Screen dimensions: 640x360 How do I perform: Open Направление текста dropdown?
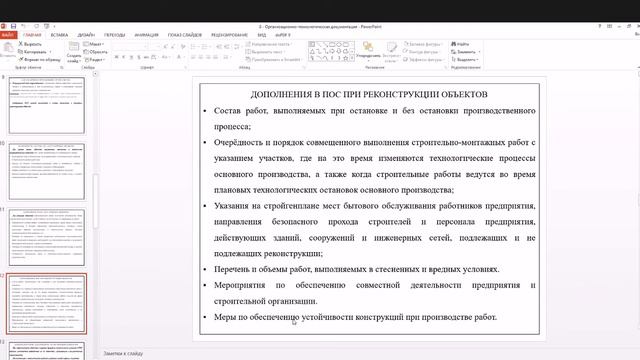click(x=269, y=44)
